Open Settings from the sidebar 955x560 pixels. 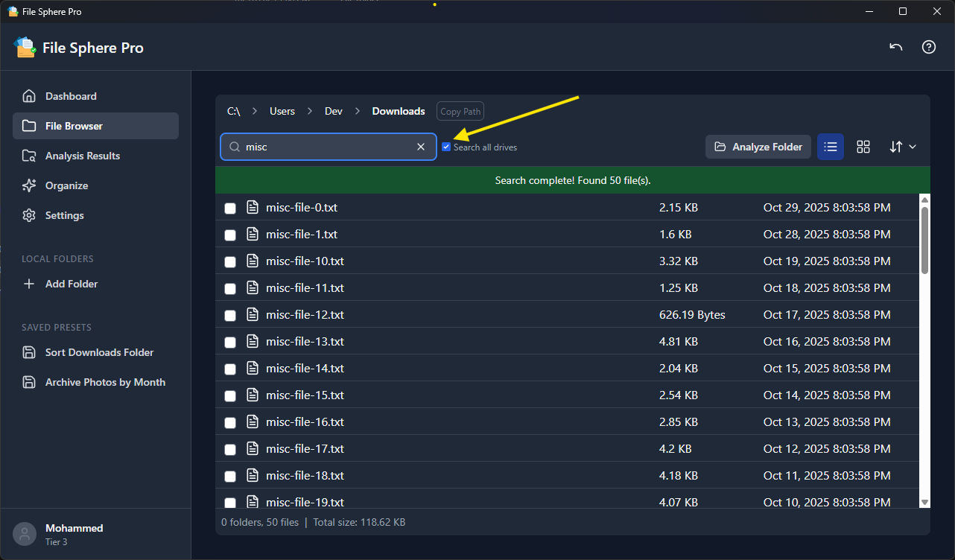coord(95,215)
